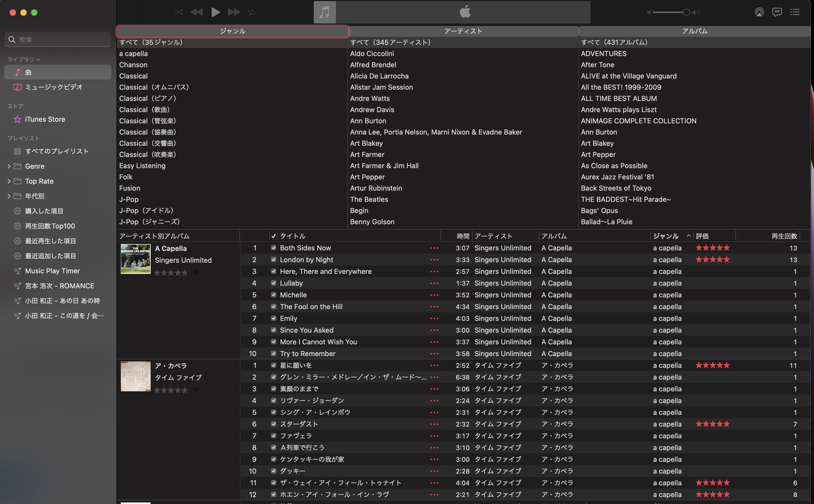
Task: Open more options for Both Sides Now
Action: [x=434, y=248]
